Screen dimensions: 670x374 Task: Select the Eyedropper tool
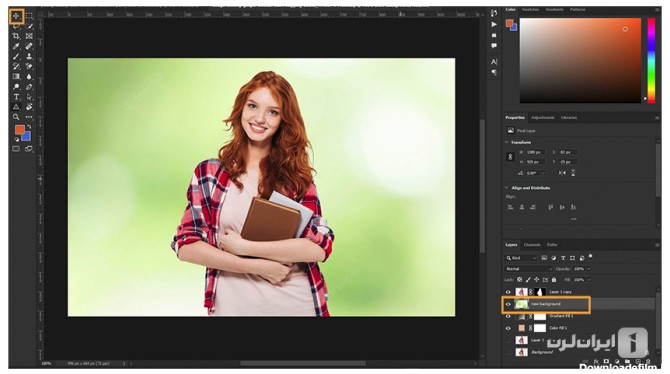point(16,46)
